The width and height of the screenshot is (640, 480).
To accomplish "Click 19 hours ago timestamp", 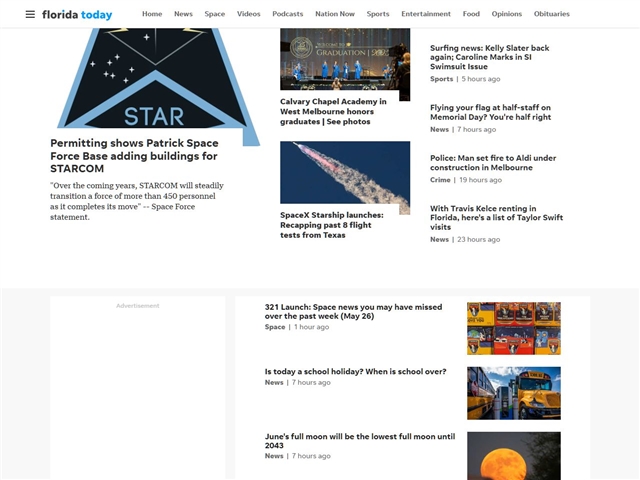I will (x=480, y=180).
